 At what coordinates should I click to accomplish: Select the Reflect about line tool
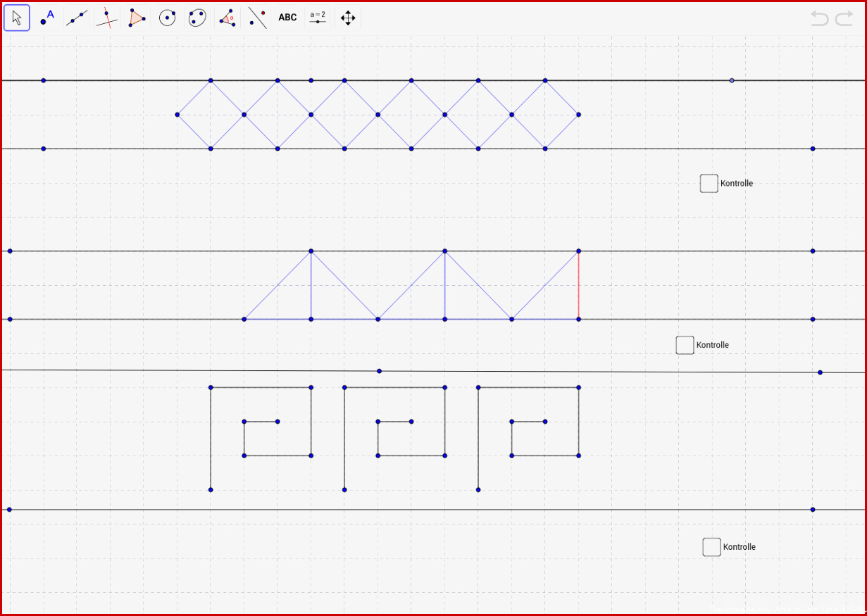pyautogui.click(x=257, y=18)
